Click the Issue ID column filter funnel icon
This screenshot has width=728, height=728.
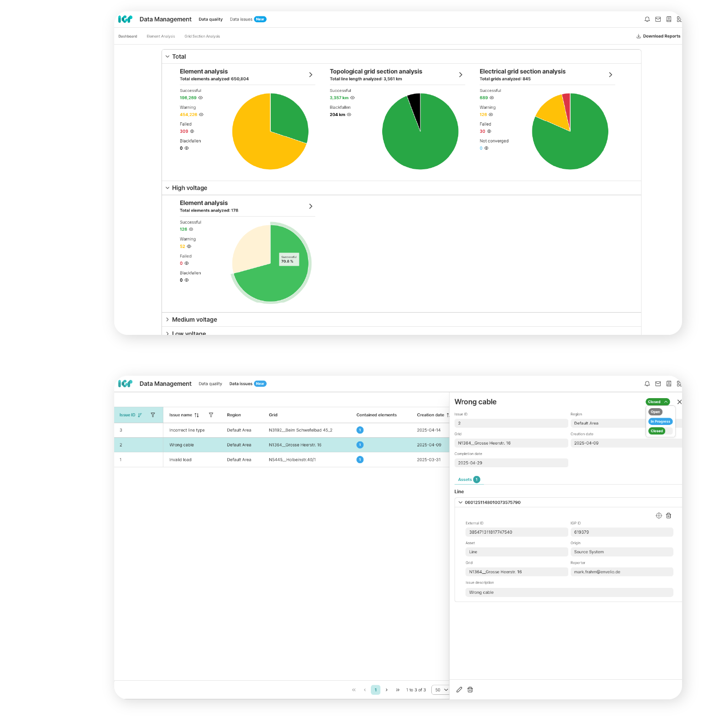pyautogui.click(x=153, y=415)
